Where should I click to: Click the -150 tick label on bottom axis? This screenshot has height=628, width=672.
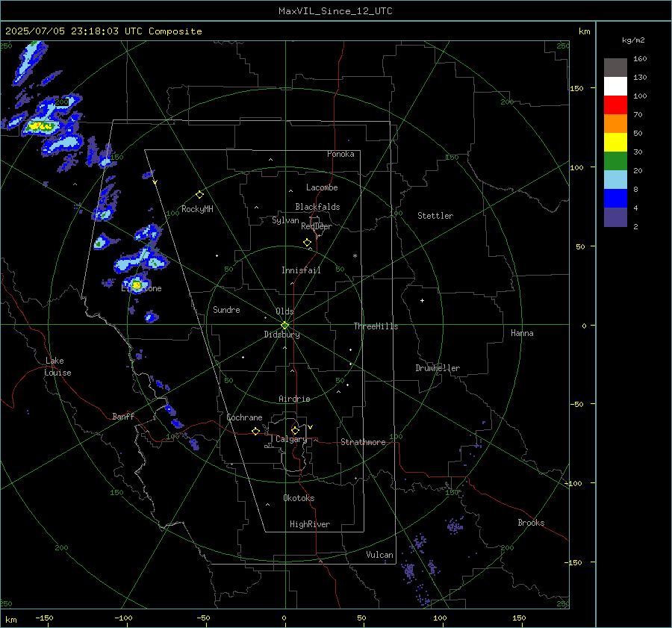[x=44, y=618]
